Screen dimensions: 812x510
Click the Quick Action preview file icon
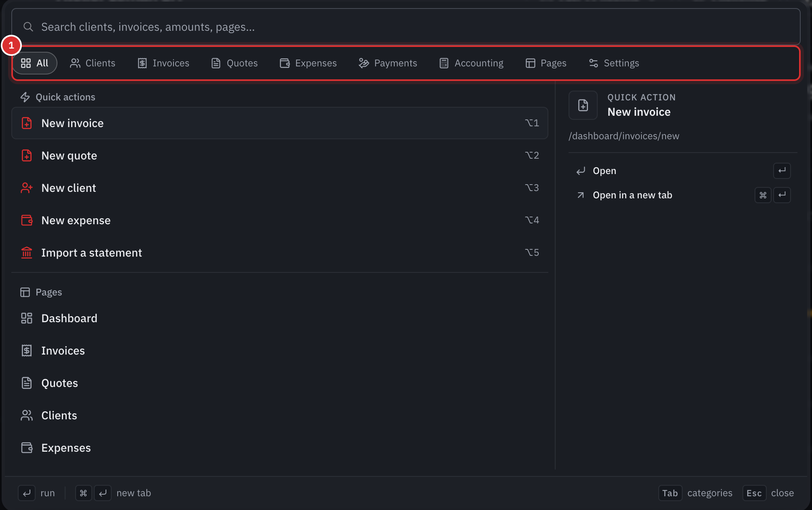coord(583,105)
